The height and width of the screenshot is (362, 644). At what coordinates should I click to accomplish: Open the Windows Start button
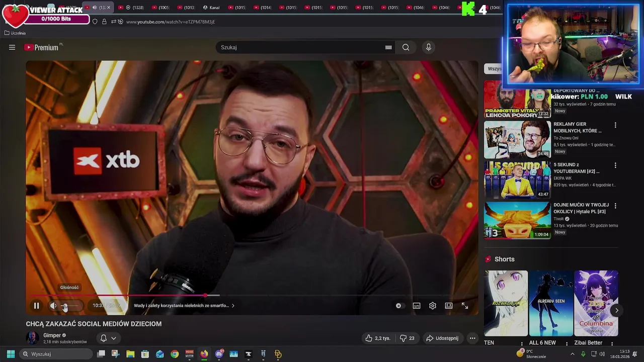(11, 354)
